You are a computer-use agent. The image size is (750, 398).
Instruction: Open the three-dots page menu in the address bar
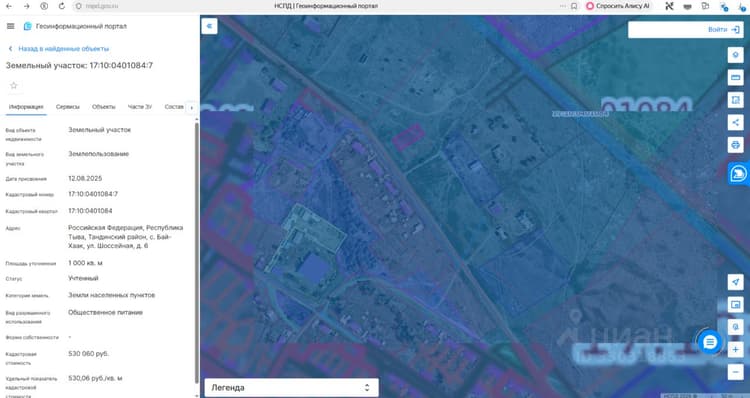pos(562,6)
